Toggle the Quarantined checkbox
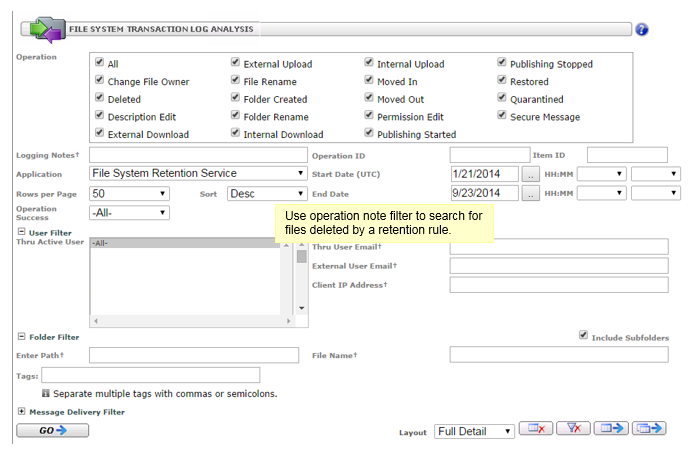 point(502,98)
